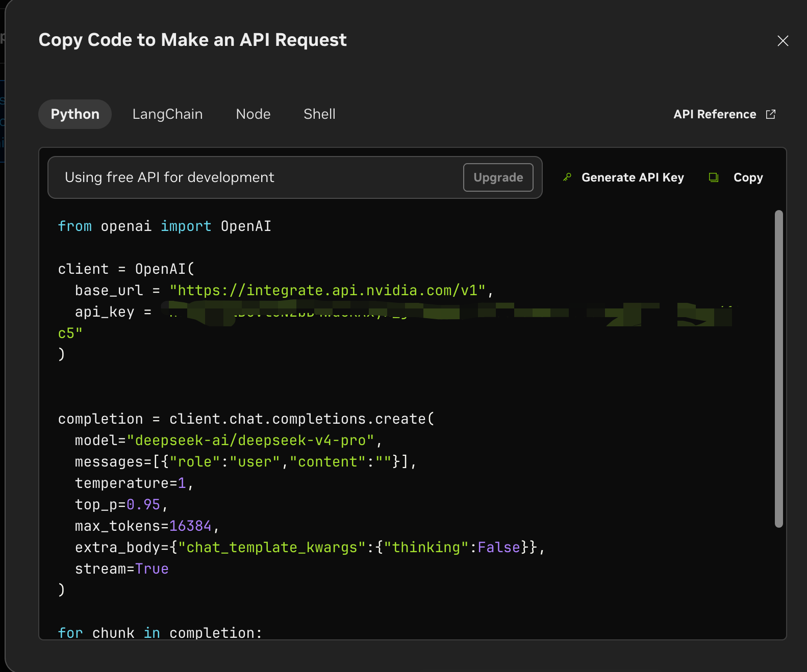Close the API request dialog
Image resolution: width=807 pixels, height=672 pixels.
click(x=783, y=41)
